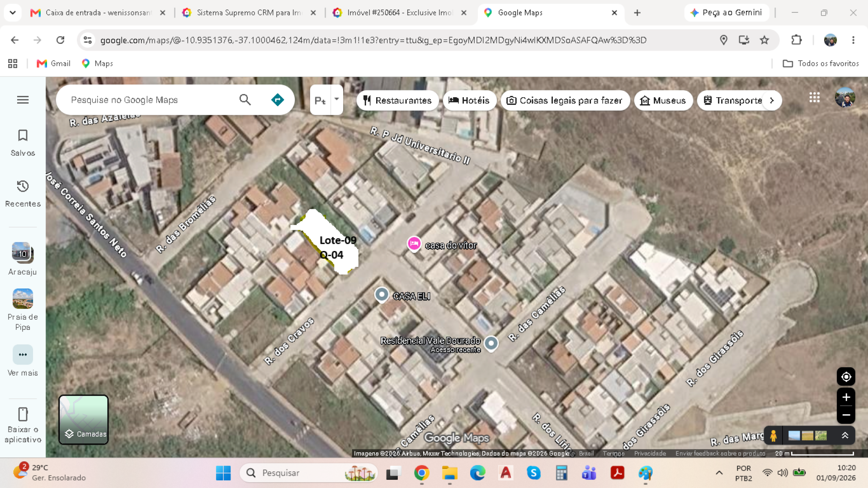The height and width of the screenshot is (488, 868).
Task: Expand the imagery strip at bottom right
Action: (x=844, y=436)
